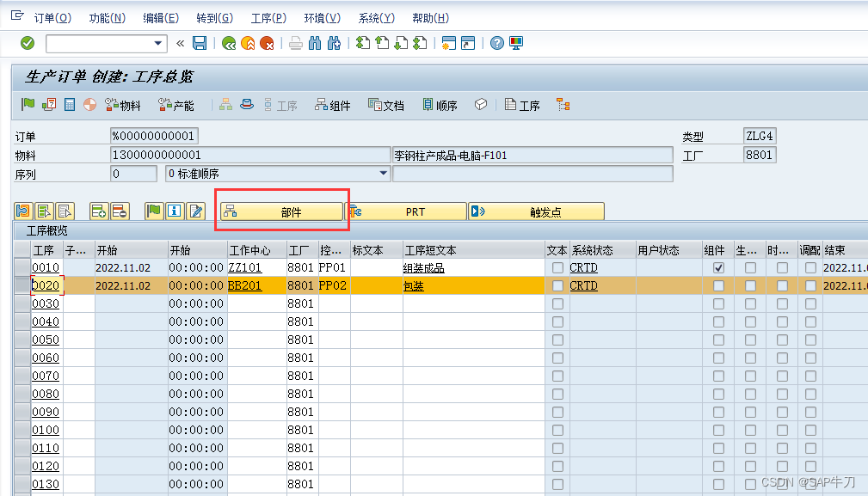
Task: Click the Last Page icon
Action: click(420, 43)
